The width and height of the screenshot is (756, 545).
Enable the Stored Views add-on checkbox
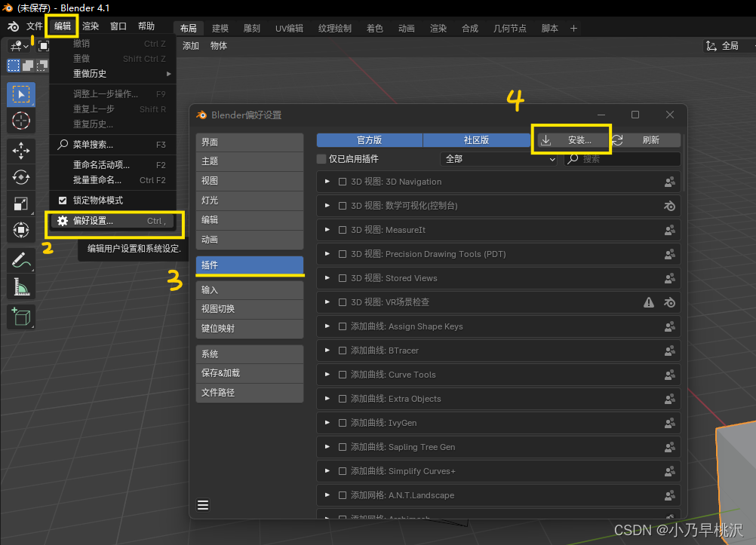pos(343,278)
